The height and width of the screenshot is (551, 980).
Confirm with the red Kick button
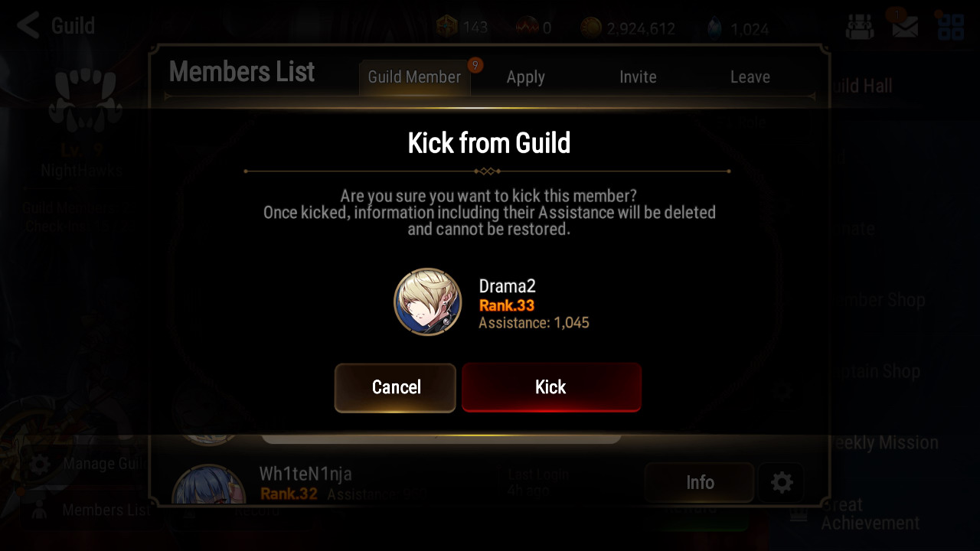[x=551, y=388]
